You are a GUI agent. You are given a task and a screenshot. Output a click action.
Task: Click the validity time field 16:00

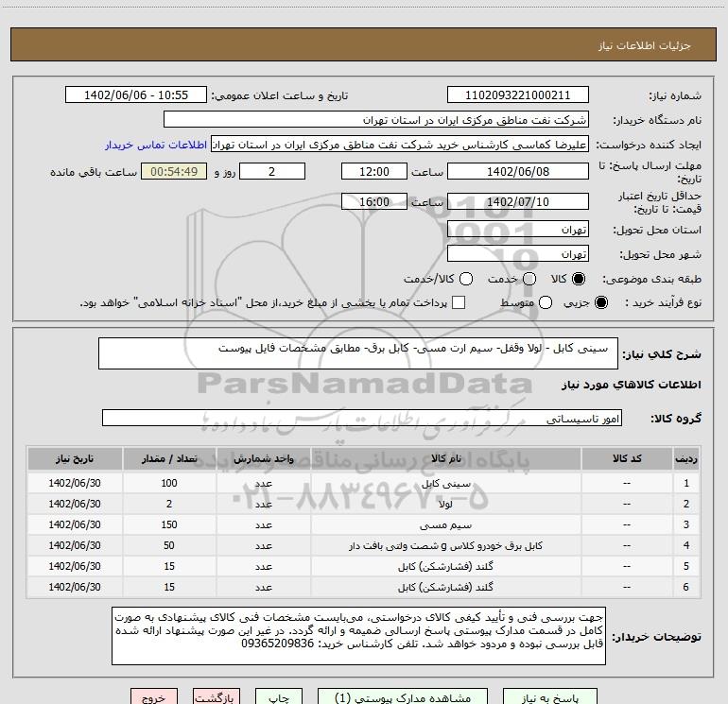374,201
